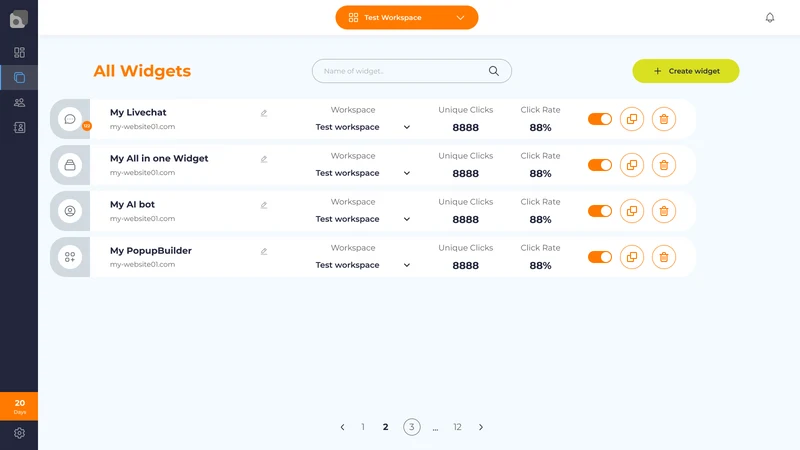Click the search magnifier icon
Viewport: 800px width, 450px height.
pos(494,71)
